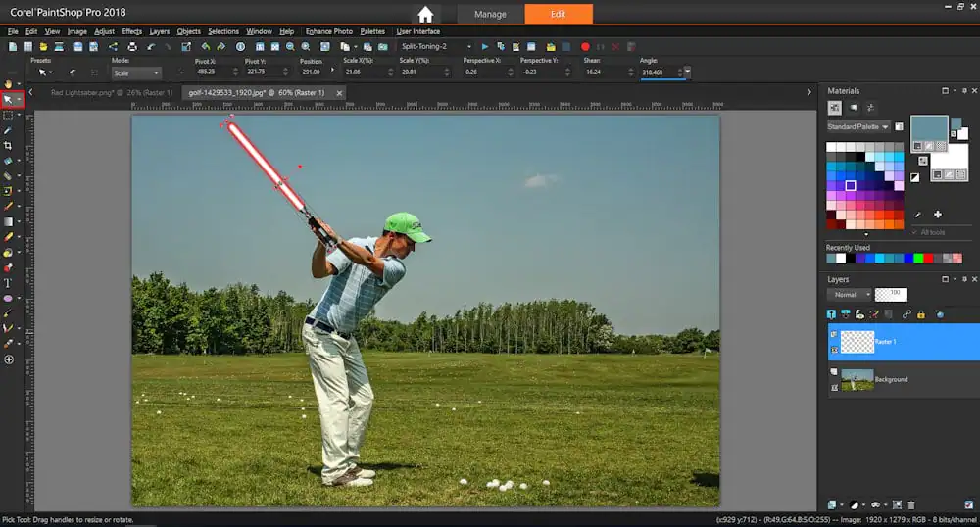Open the Mode dropdown set to Scale

[x=135, y=72]
